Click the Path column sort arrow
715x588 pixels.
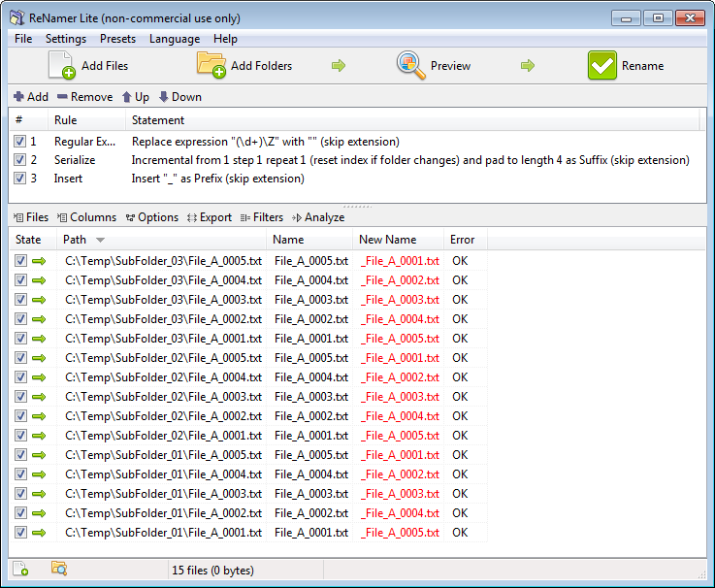point(100,240)
